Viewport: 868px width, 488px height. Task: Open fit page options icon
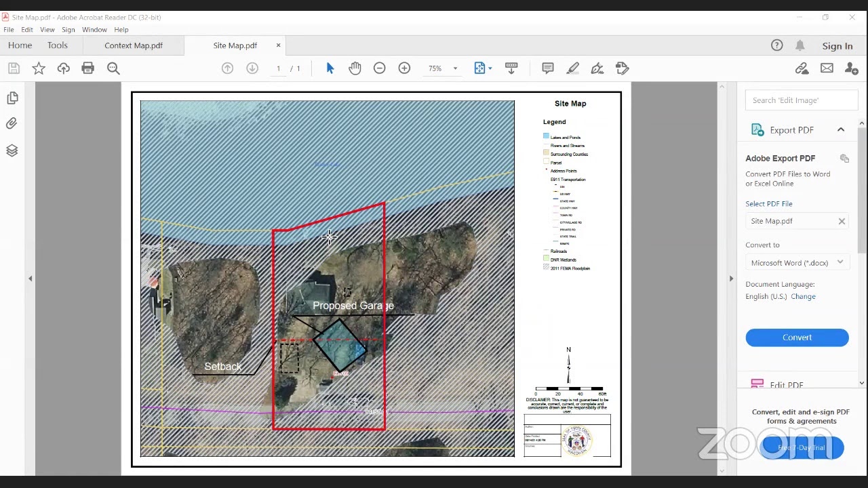point(480,68)
